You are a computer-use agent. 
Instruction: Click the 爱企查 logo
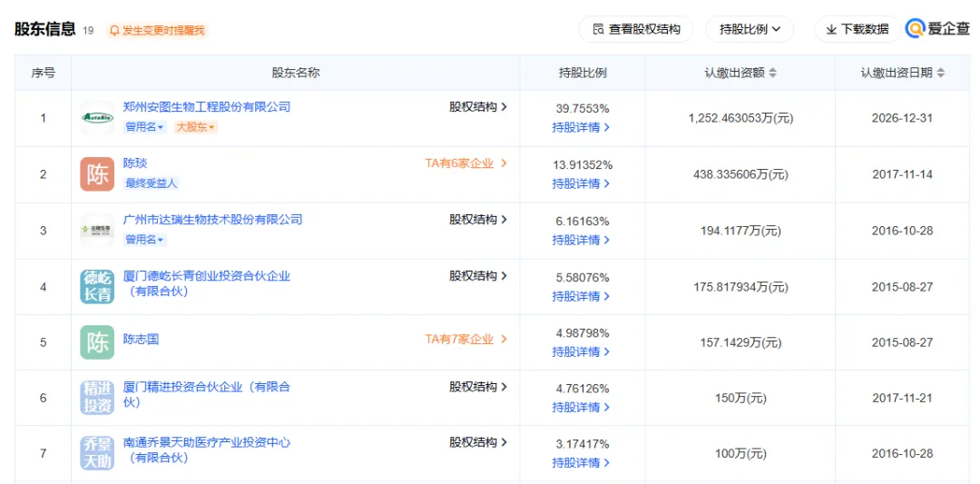[937, 29]
